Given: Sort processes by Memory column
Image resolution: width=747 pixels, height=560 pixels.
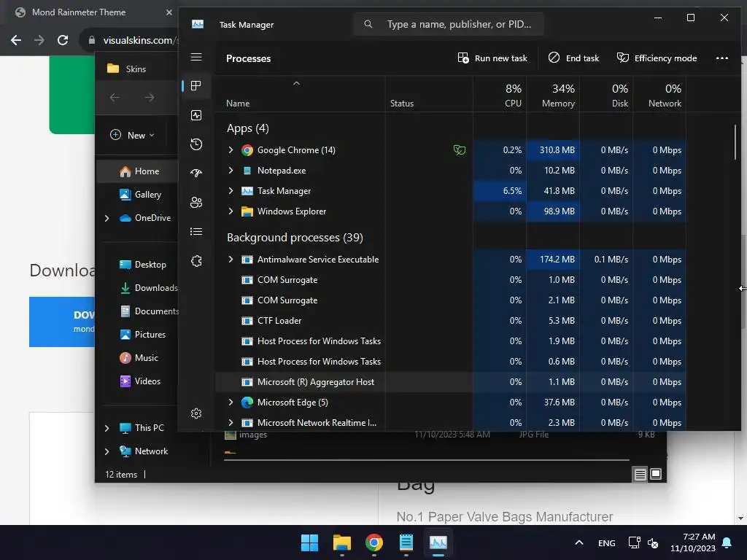Looking at the screenshot, I should click(553, 94).
